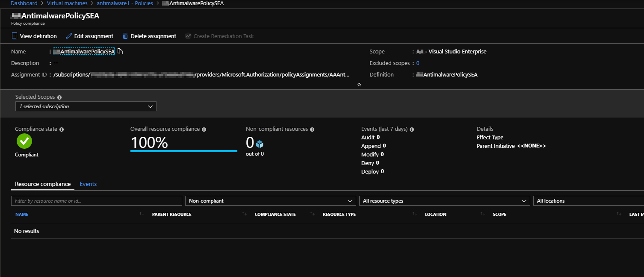Image resolution: width=644 pixels, height=277 pixels.
Task: Click the COMPLIANCE STATE column header
Action: [275, 214]
